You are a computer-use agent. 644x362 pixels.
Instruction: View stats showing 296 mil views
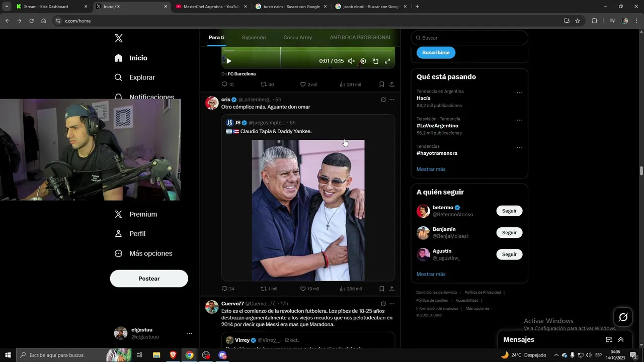pyautogui.click(x=351, y=289)
